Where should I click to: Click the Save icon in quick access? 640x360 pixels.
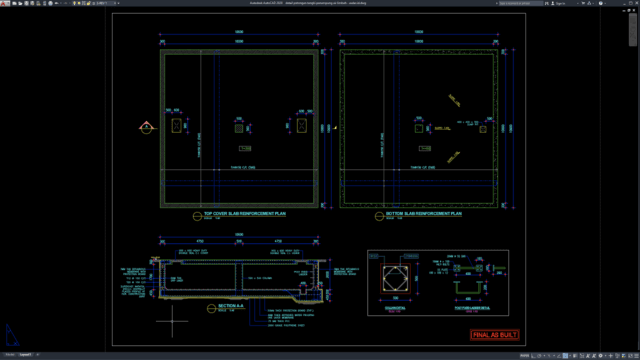pyautogui.click(x=26, y=3)
